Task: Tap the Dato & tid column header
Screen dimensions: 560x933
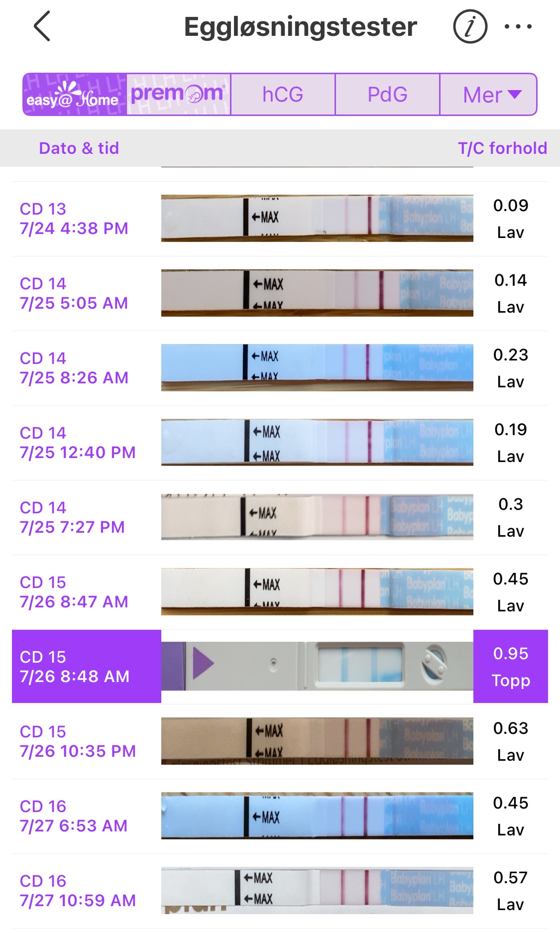Action: point(79,148)
